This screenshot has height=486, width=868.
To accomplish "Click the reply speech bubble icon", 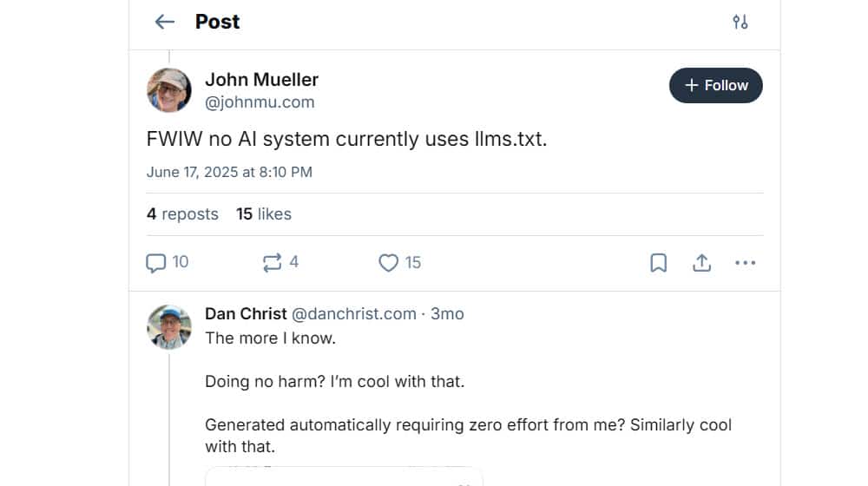I will 156,262.
